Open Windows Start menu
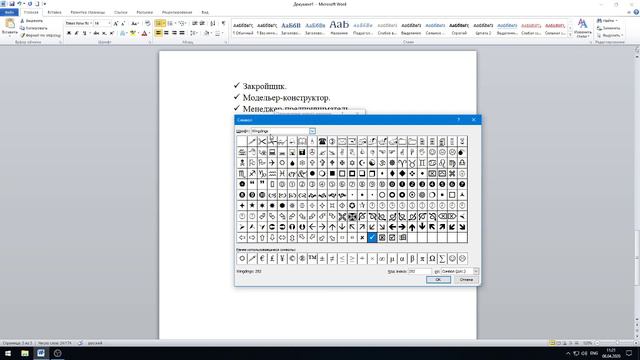Screen dimensions: 640x360 [8, 353]
